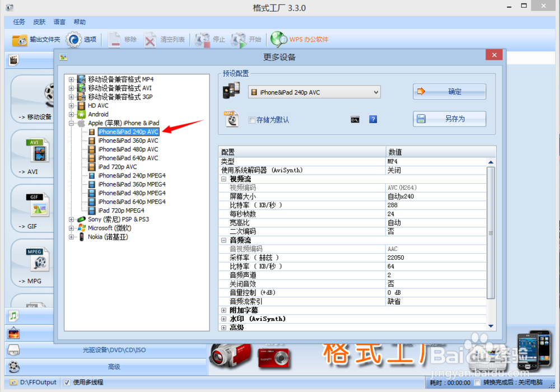560x392 pixels.
Task: Expand the Advanced settings section in grid
Action: coord(223,328)
